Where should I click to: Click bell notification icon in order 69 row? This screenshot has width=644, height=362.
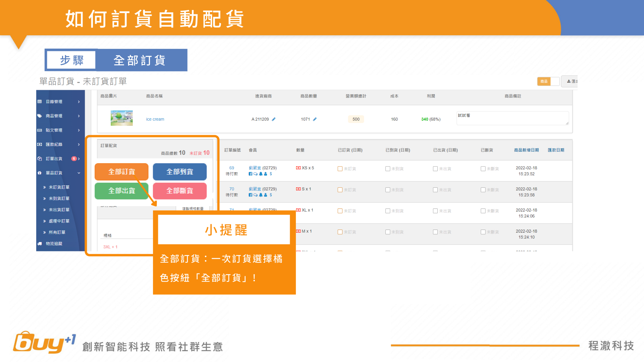(261, 174)
